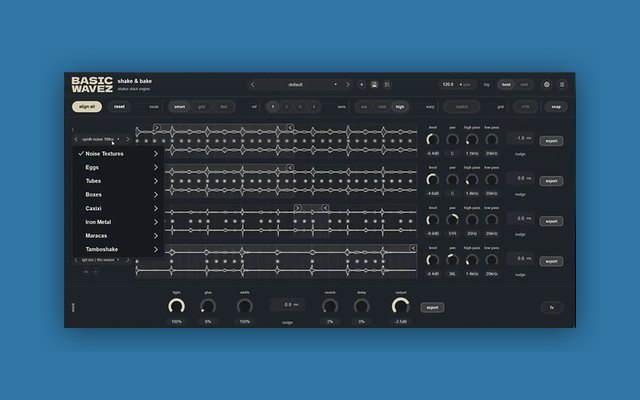Choose set number 2

(287, 107)
